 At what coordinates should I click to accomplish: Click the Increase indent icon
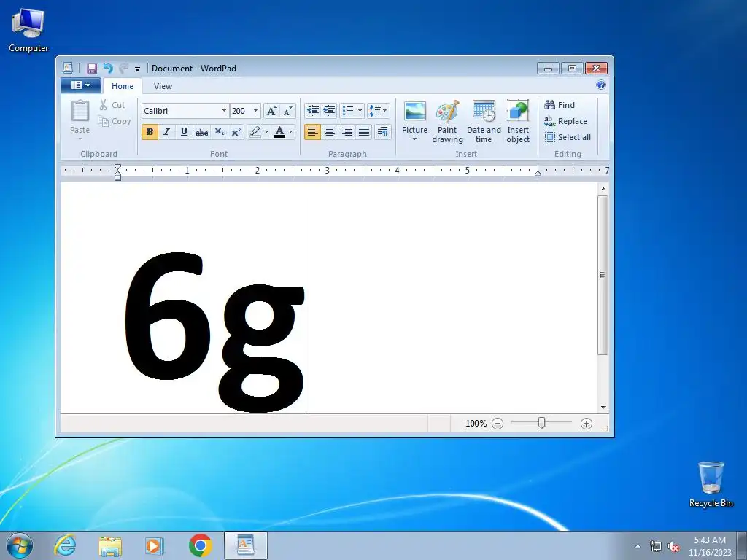[x=329, y=111]
